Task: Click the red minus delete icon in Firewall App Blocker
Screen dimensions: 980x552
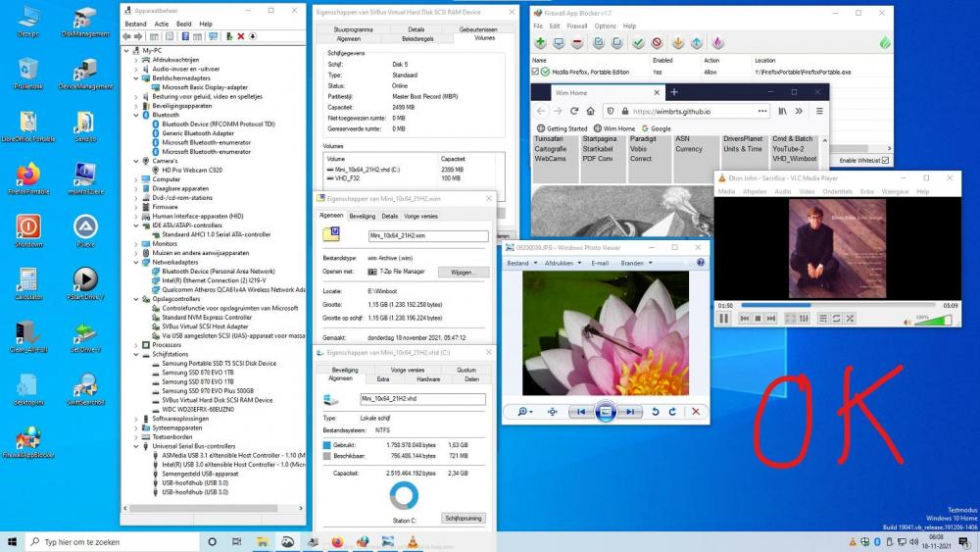Action: 577,42
